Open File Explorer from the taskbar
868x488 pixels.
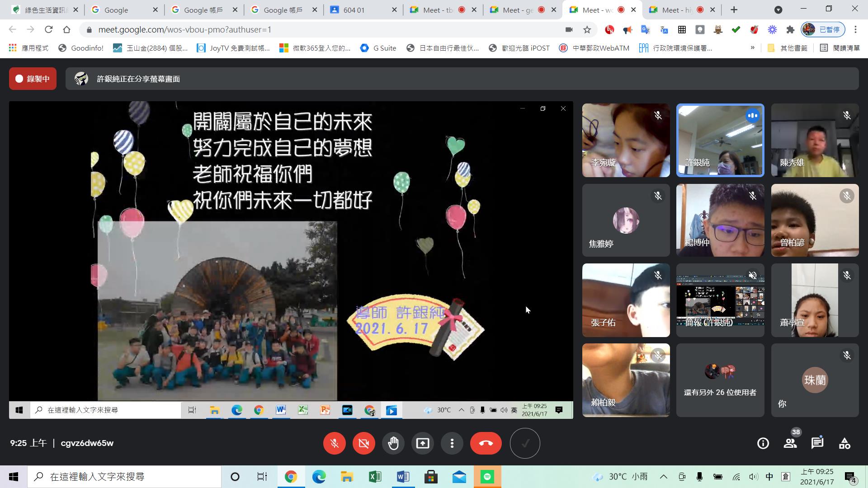pos(347,477)
